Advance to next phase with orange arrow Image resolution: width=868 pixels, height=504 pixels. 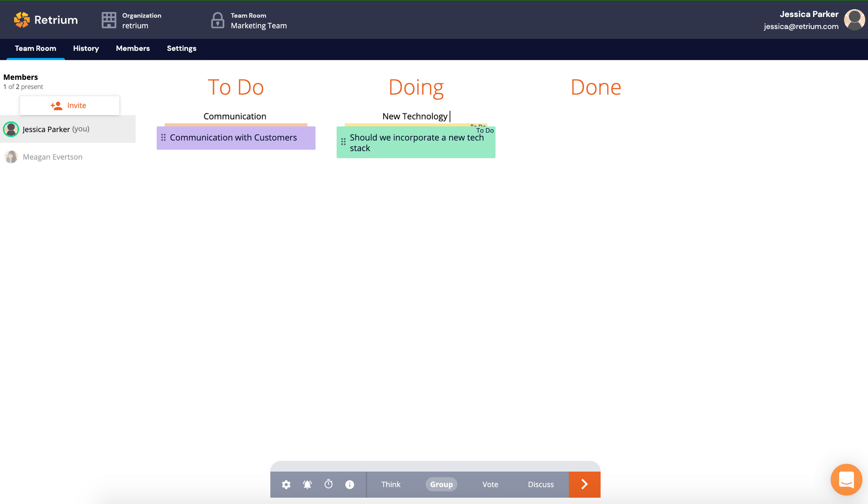(x=584, y=484)
